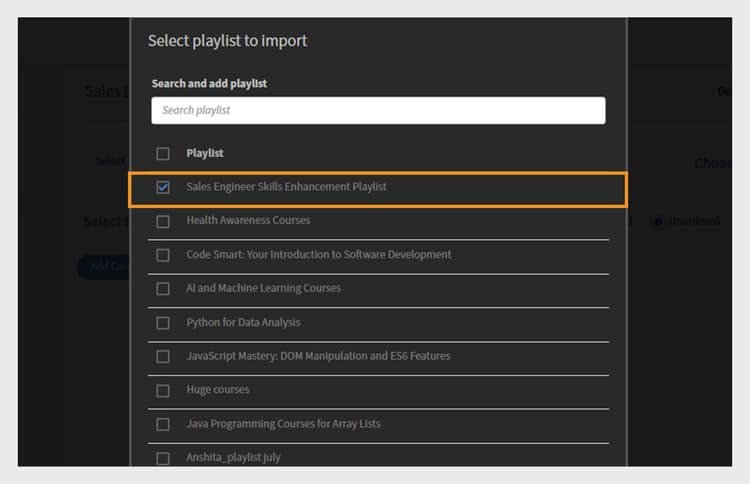Click the Health Awareness Courses playlist name

coord(248,220)
